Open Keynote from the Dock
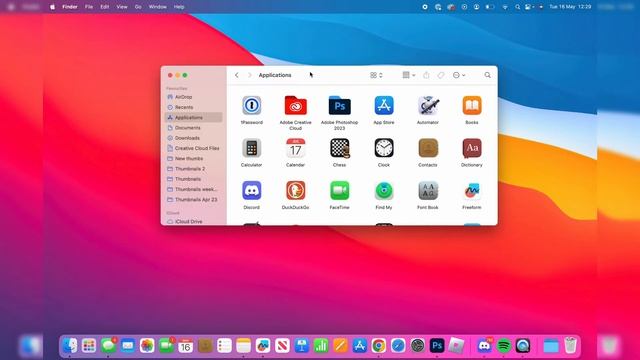The height and width of the screenshot is (360, 640). [x=302, y=346]
